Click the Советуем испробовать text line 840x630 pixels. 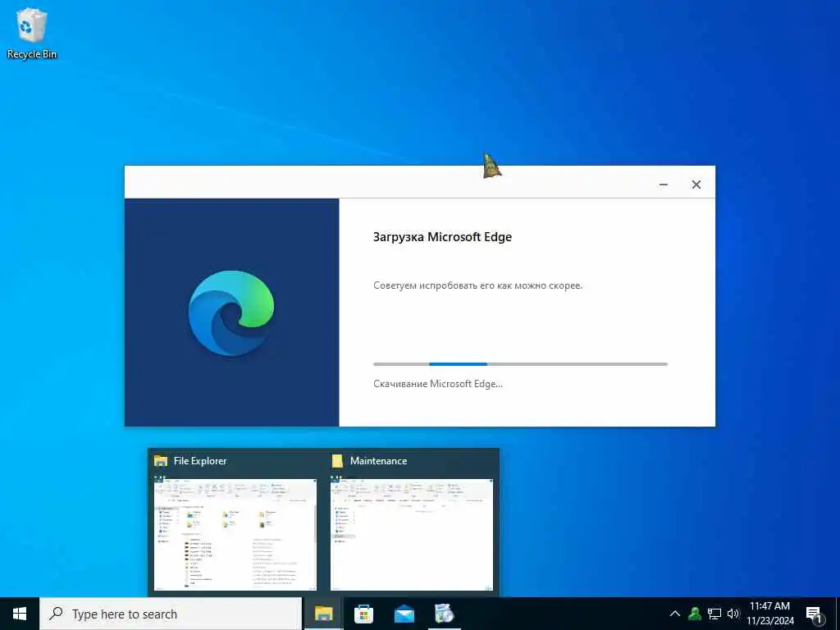477,285
